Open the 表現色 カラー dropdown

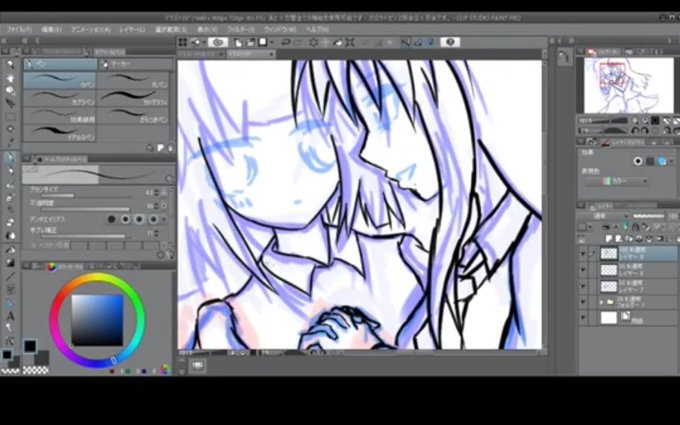[x=617, y=181]
